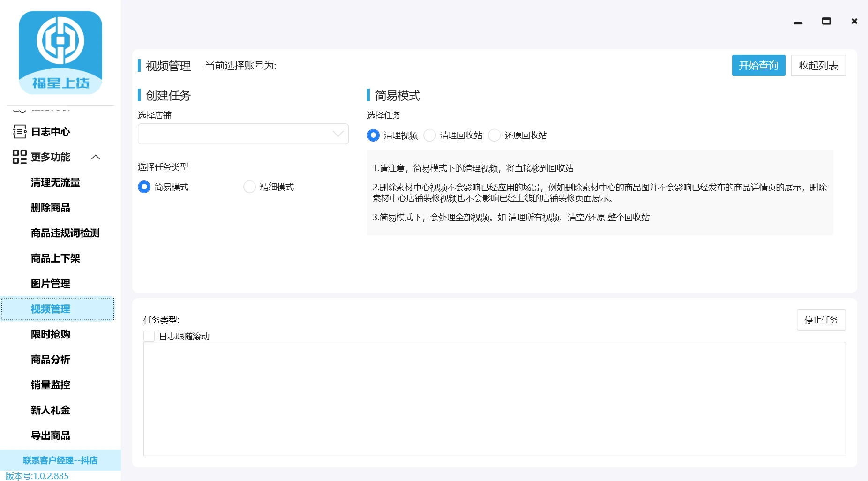868x481 pixels.
Task: Click the 日志中心 log icon
Action: pyautogui.click(x=19, y=132)
